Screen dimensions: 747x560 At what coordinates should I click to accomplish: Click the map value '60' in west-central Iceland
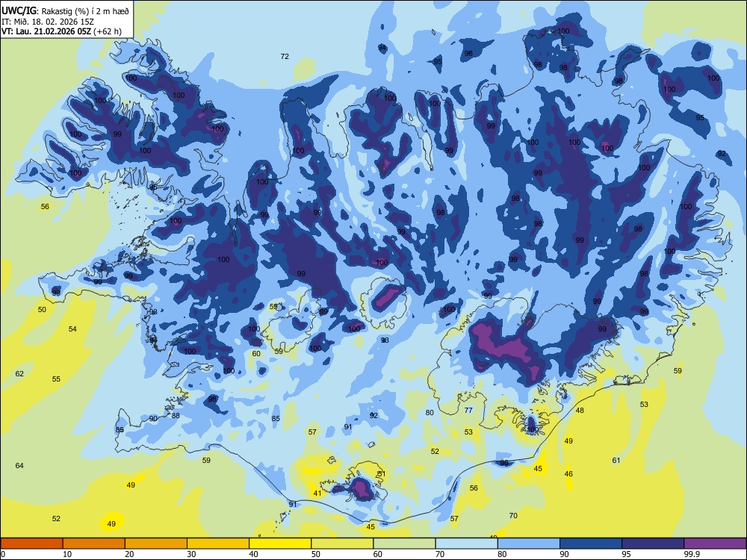tap(256, 353)
